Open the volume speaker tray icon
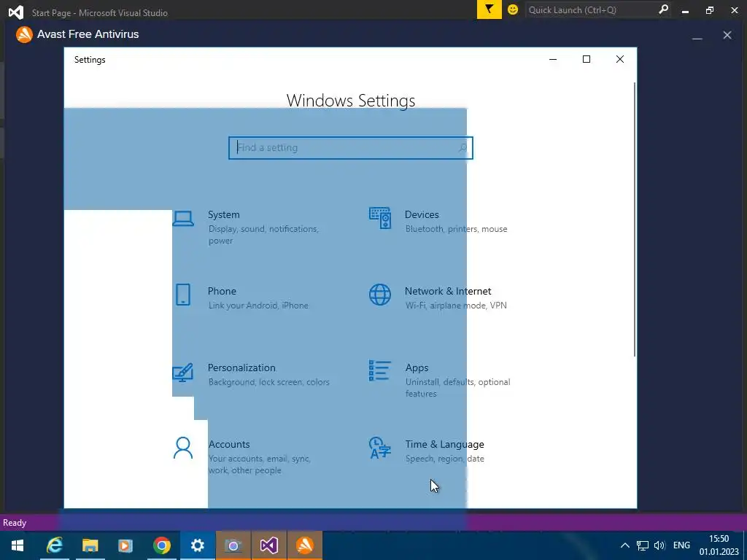The width and height of the screenshot is (747, 560). (659, 545)
